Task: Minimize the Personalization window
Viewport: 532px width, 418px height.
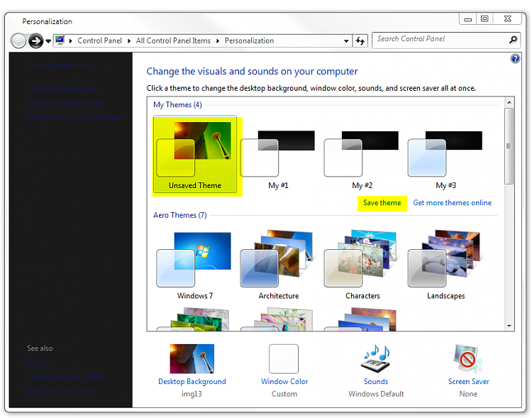Action: click(x=468, y=19)
